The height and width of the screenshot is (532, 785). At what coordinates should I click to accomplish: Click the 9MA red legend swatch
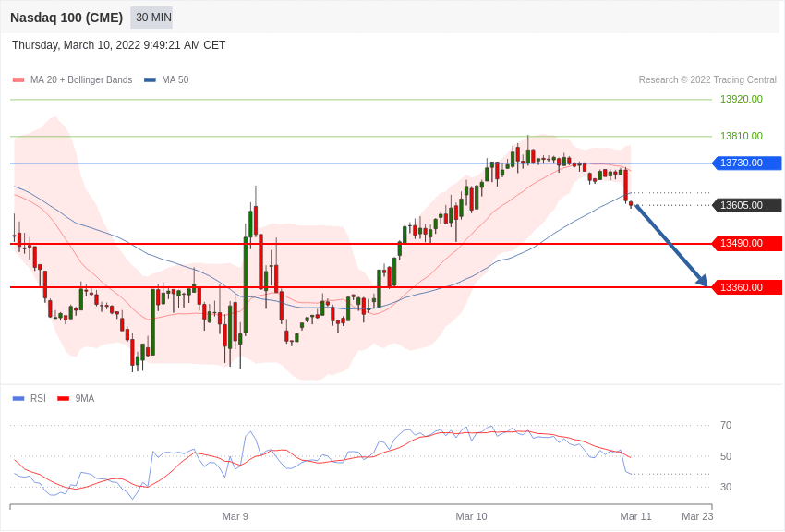64,398
